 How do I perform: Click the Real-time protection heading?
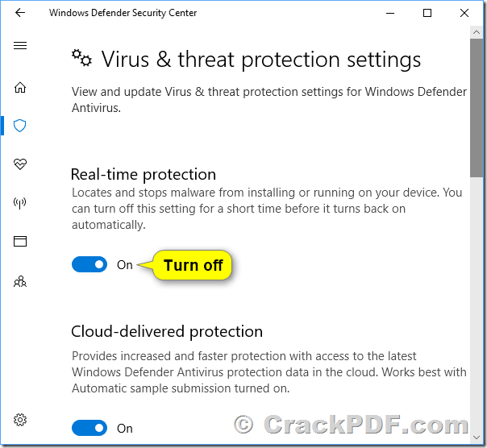144,174
